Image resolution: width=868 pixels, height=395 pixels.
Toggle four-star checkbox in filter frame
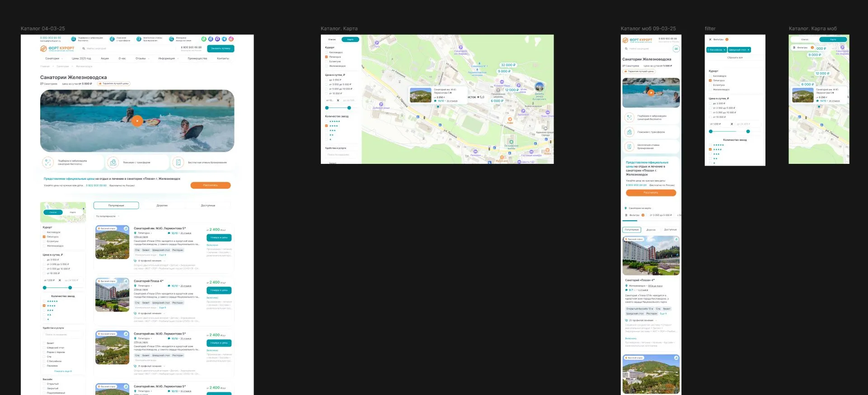pyautogui.click(x=710, y=149)
